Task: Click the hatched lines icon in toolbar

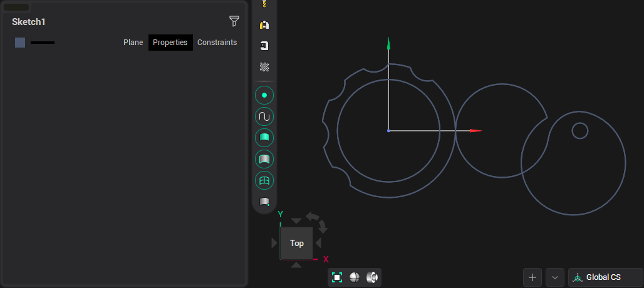Action: (264, 67)
